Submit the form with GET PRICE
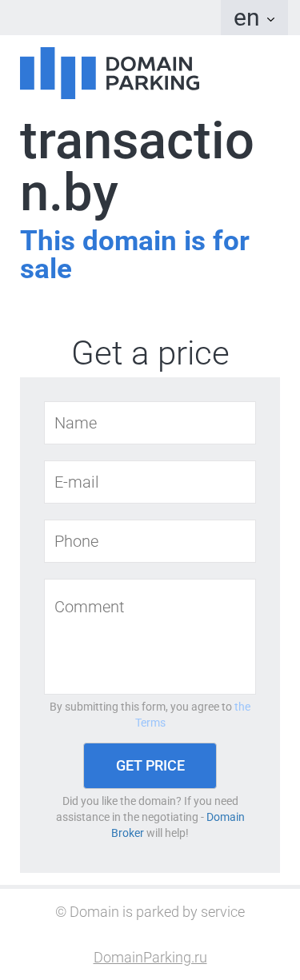 [x=150, y=766]
